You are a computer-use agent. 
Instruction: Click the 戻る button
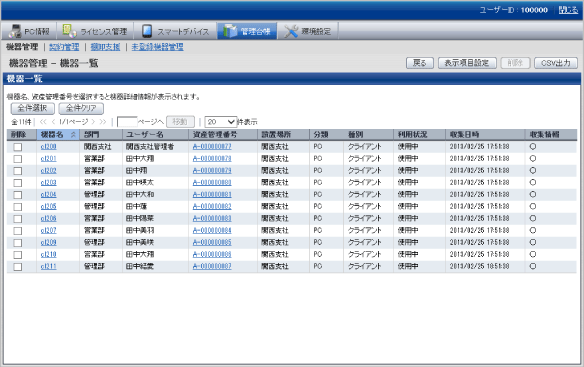pyautogui.click(x=420, y=63)
